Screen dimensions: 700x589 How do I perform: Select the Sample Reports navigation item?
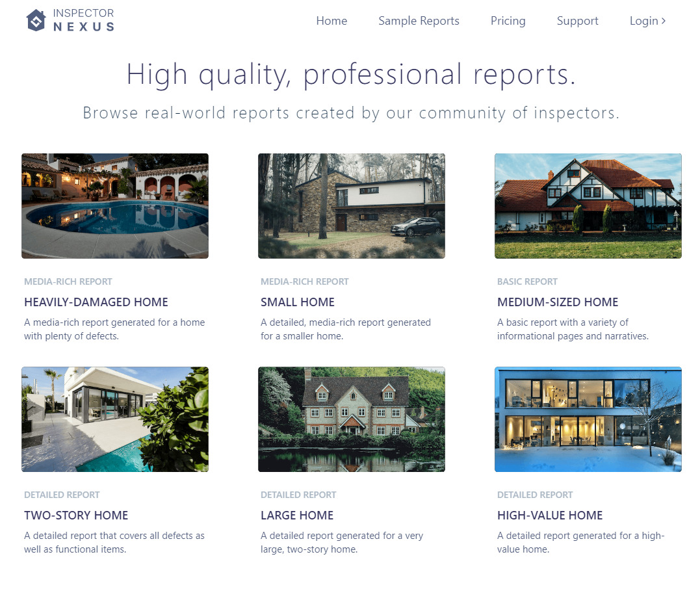[419, 21]
